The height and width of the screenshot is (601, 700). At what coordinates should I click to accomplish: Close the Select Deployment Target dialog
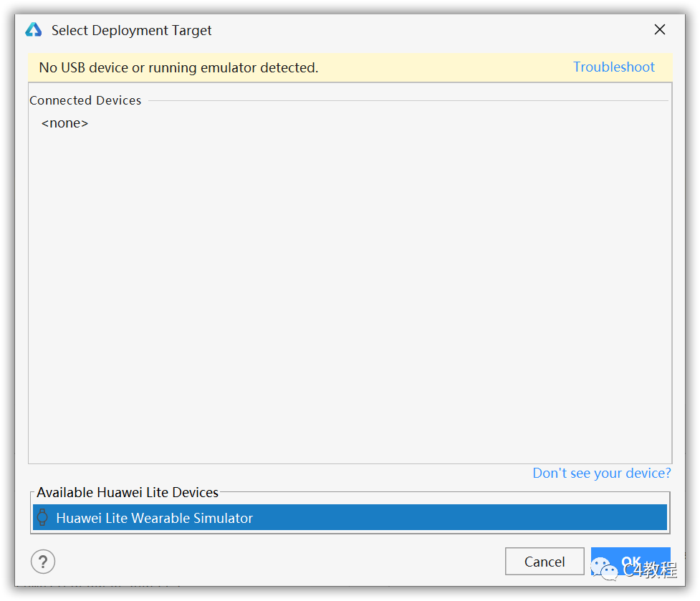click(x=659, y=30)
